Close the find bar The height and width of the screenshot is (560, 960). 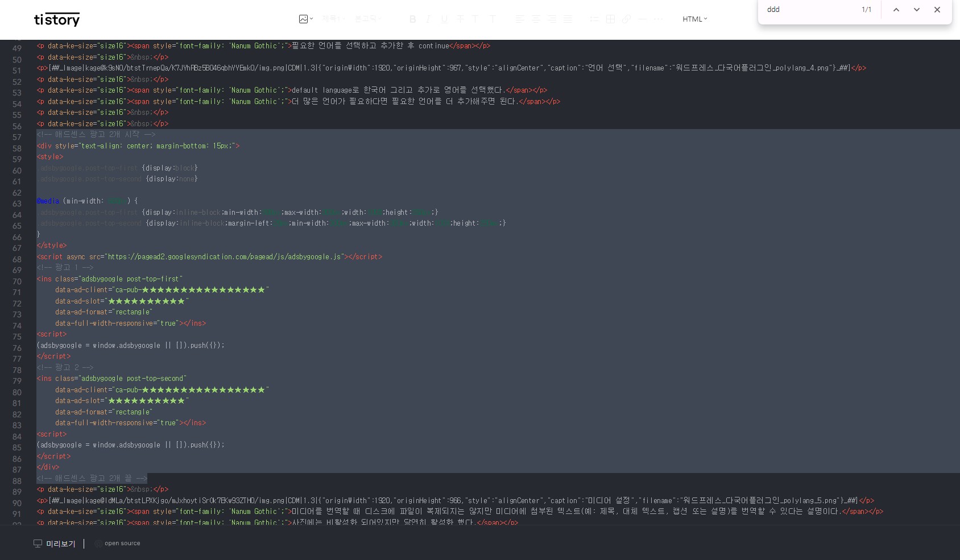937,10
